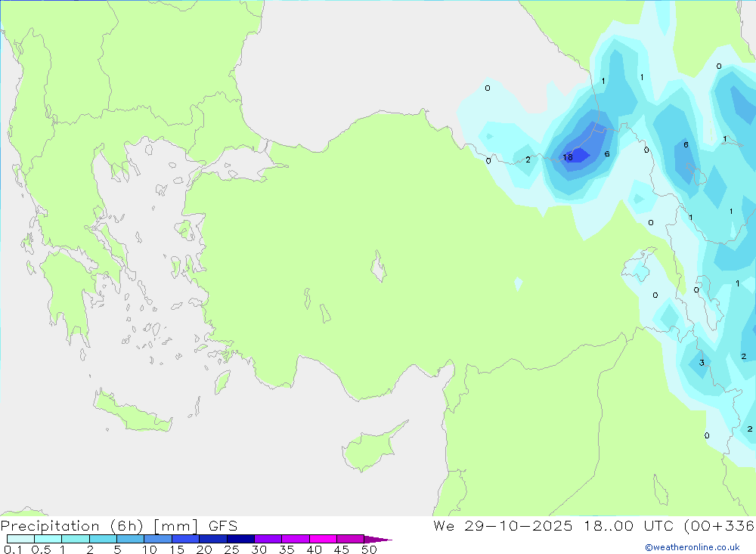Click the 45–50 mm legend color swatch
756x554 pixels.
click(351, 539)
